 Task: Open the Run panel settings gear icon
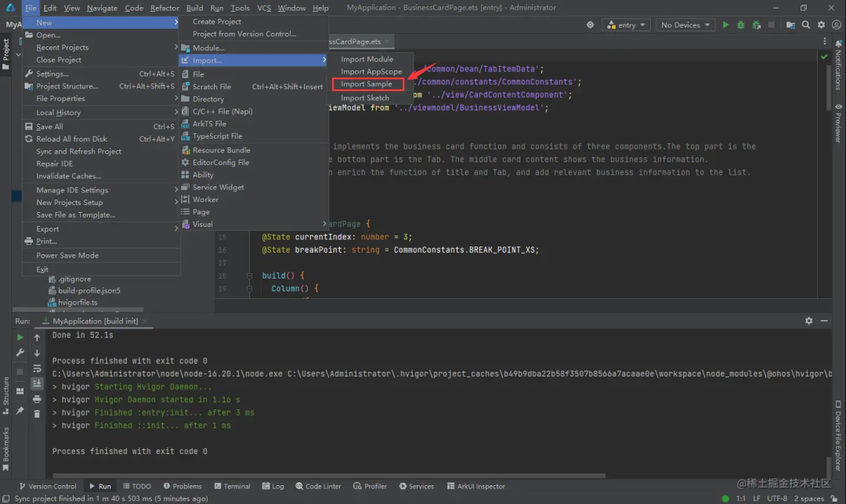[808, 321]
